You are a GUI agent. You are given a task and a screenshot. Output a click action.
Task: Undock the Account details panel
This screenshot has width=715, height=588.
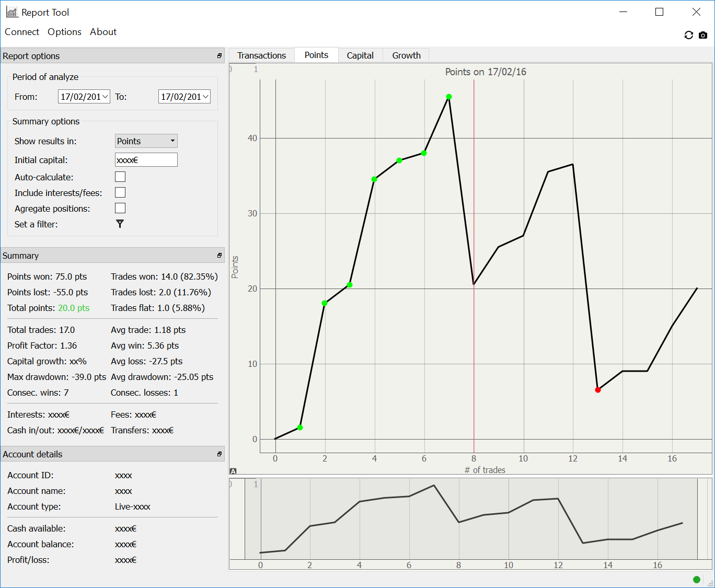[x=220, y=454]
